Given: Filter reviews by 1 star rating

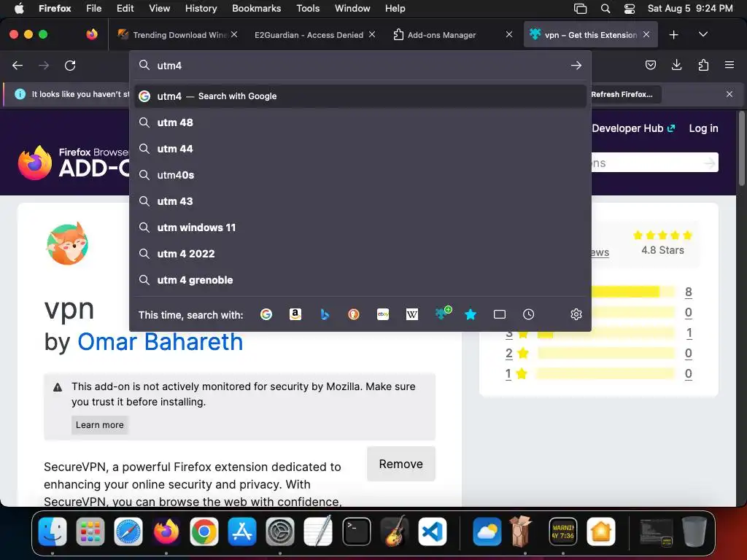Looking at the screenshot, I should tap(516, 374).
